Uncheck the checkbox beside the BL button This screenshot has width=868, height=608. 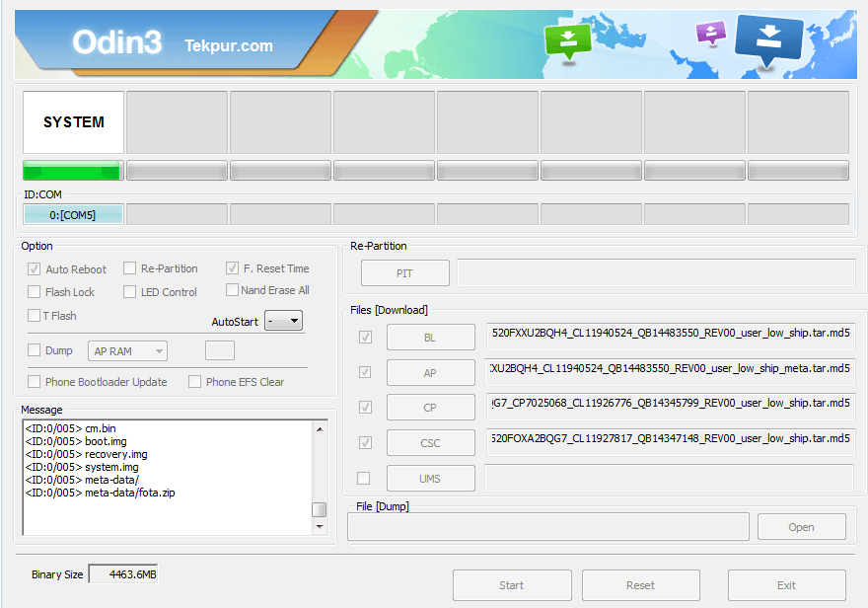pyautogui.click(x=365, y=338)
